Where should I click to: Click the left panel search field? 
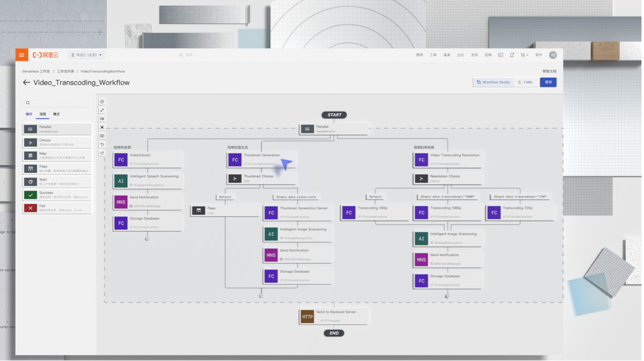[x=57, y=103]
